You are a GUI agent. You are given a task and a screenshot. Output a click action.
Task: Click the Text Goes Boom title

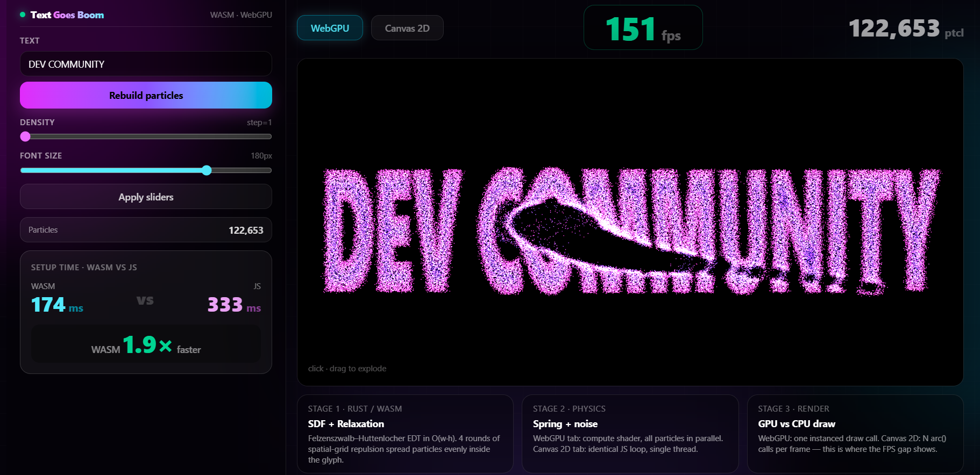67,15
